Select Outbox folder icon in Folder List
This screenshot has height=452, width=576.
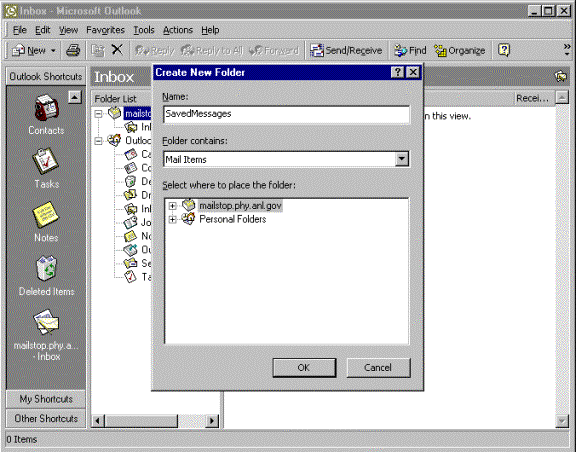click(x=131, y=250)
